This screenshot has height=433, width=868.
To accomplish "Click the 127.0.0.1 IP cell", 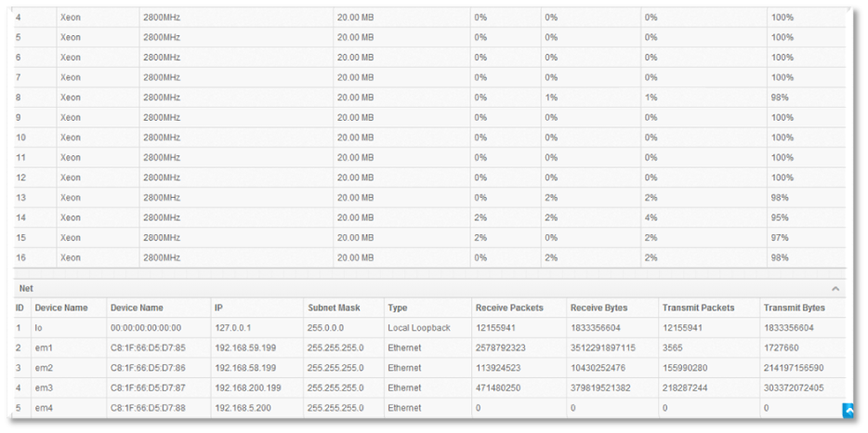I will (x=233, y=328).
